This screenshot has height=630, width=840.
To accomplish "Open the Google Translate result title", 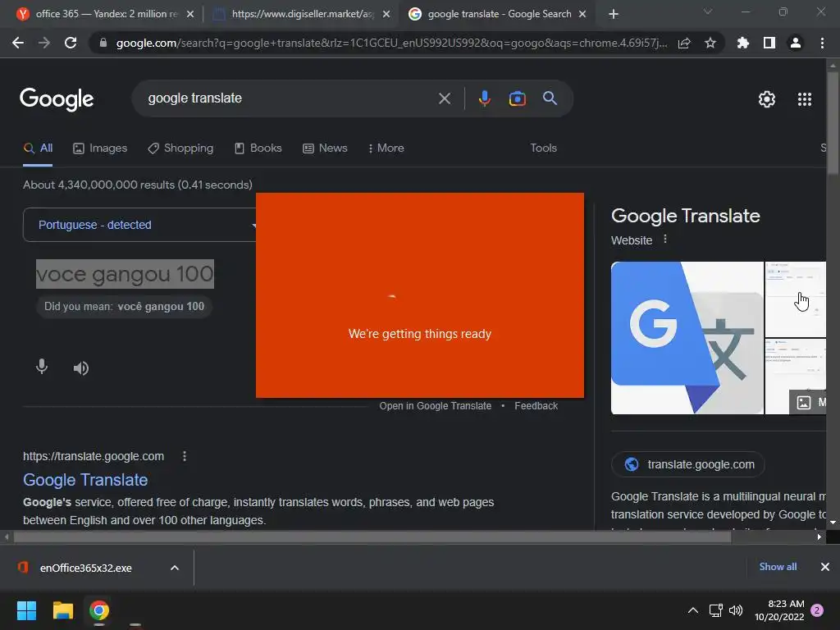I will 85,480.
